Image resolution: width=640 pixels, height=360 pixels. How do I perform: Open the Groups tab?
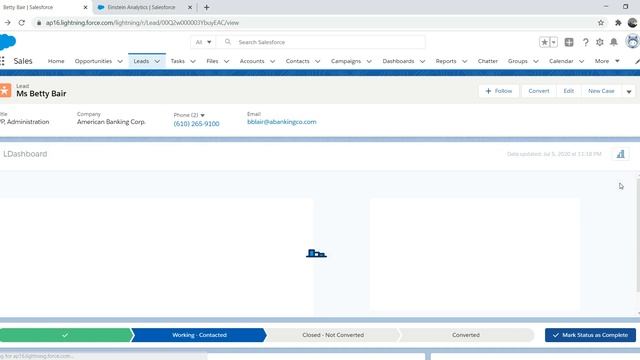pyautogui.click(x=518, y=61)
